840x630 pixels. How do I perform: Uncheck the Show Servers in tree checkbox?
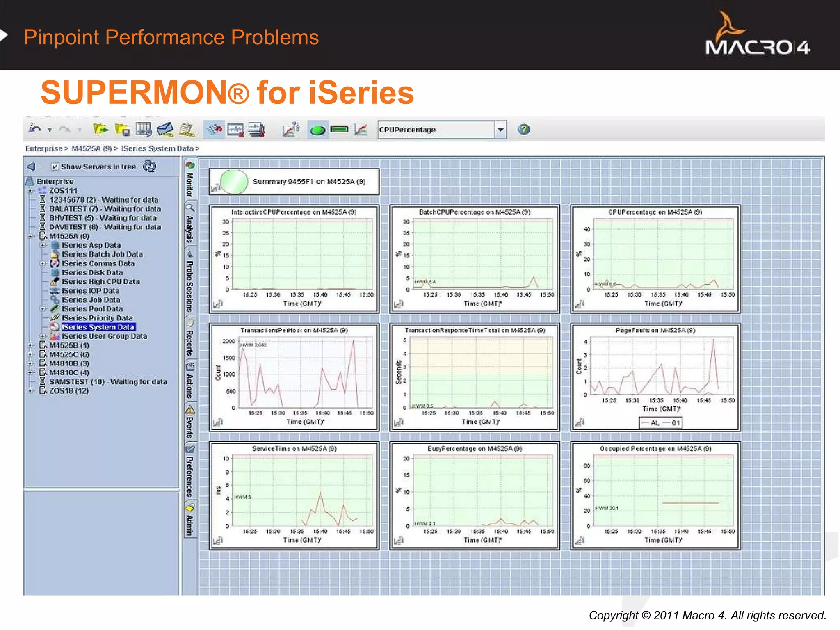(x=55, y=167)
